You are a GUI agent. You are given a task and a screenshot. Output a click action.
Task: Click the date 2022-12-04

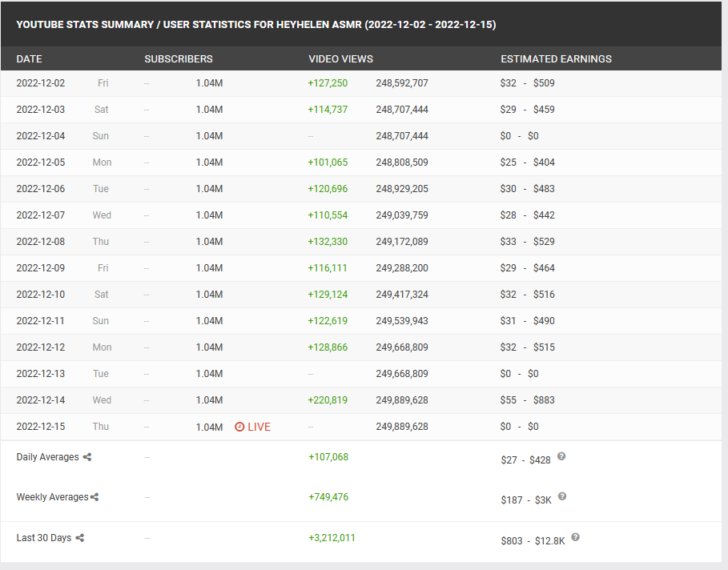pyautogui.click(x=41, y=136)
